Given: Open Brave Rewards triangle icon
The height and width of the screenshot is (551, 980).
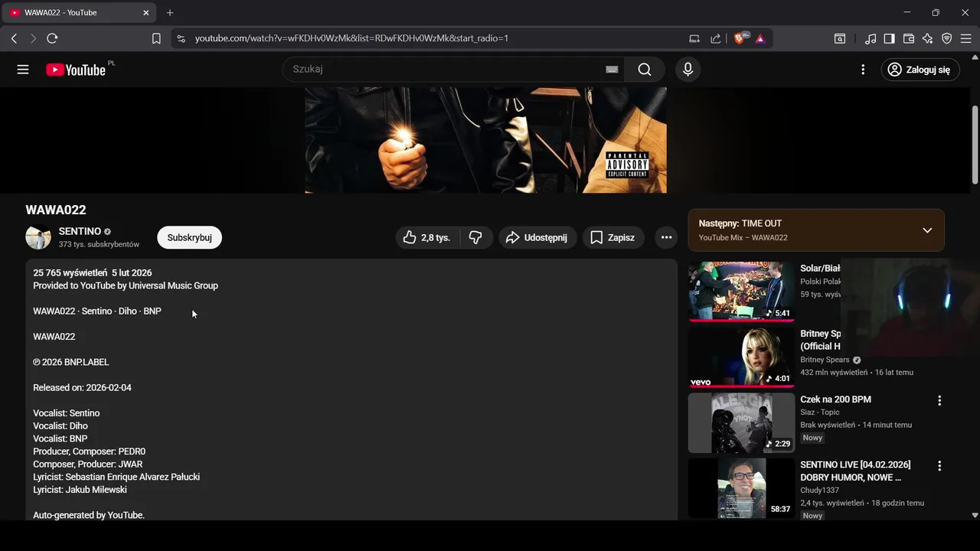Looking at the screenshot, I should pos(760,38).
